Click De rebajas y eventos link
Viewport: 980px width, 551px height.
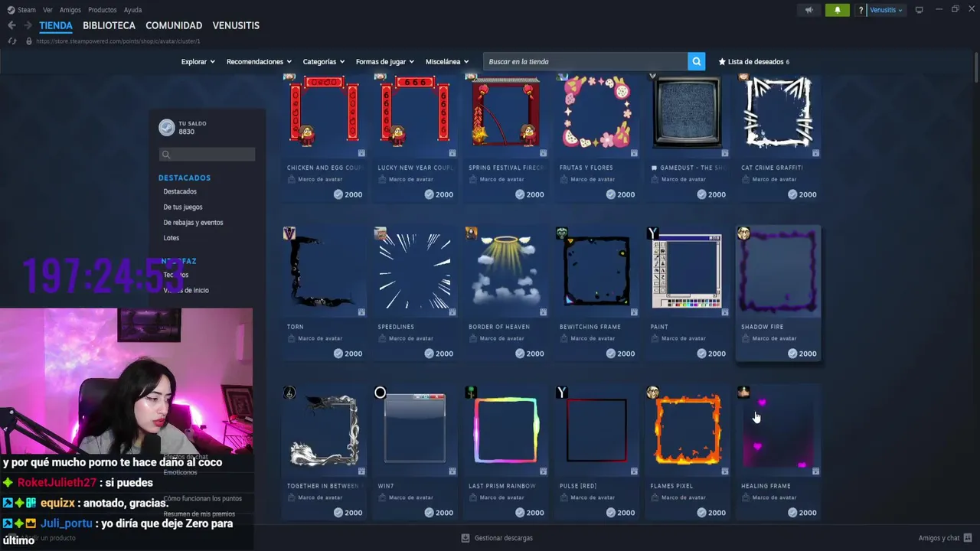193,222
